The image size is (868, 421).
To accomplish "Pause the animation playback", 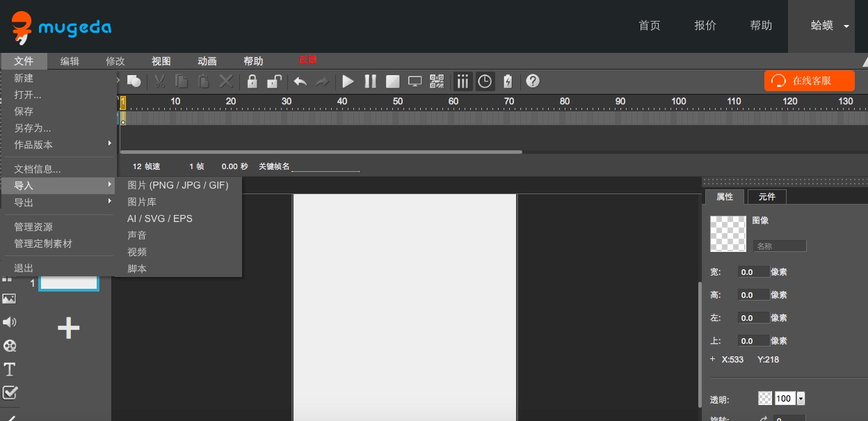I will [x=371, y=81].
